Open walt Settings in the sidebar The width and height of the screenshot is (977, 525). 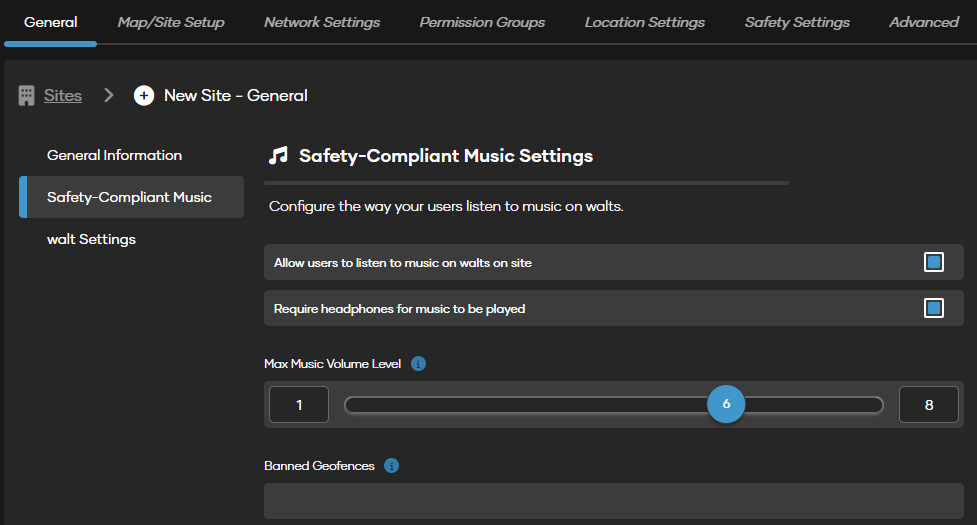pyautogui.click(x=92, y=239)
